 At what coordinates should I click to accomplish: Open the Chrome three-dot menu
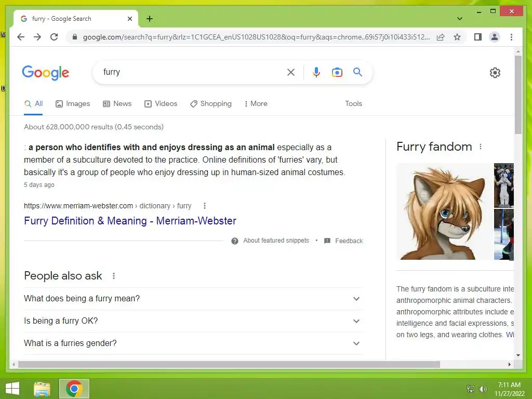(511, 37)
